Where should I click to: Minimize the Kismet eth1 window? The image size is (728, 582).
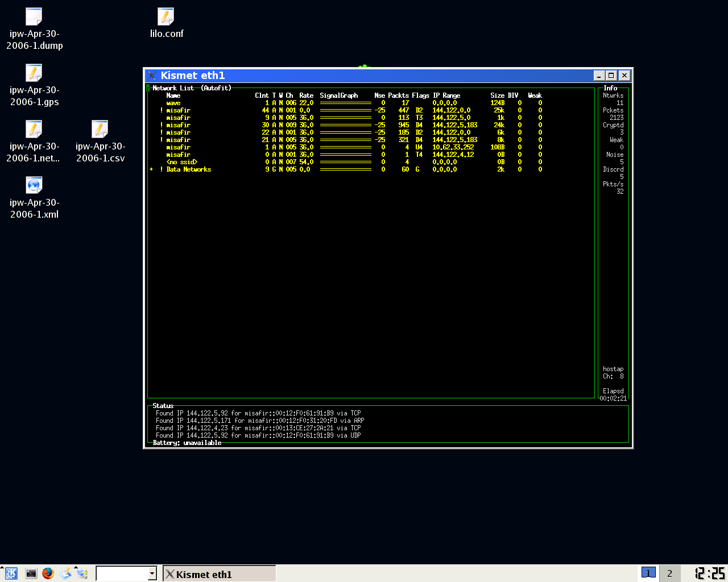tap(599, 76)
